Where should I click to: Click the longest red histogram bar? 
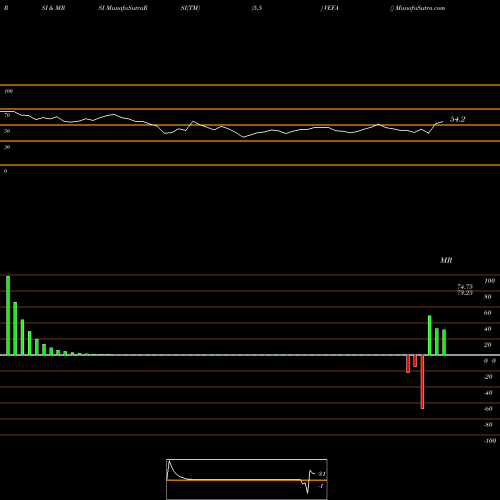point(422,382)
